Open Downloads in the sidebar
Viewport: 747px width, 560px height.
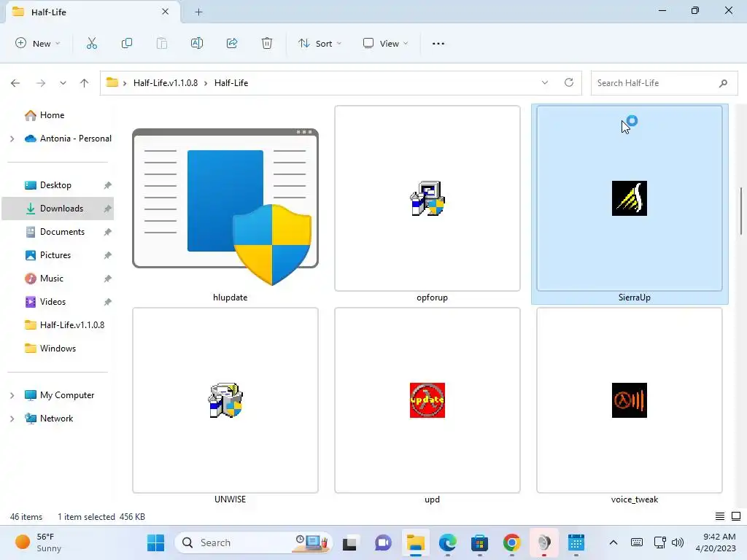point(58,209)
